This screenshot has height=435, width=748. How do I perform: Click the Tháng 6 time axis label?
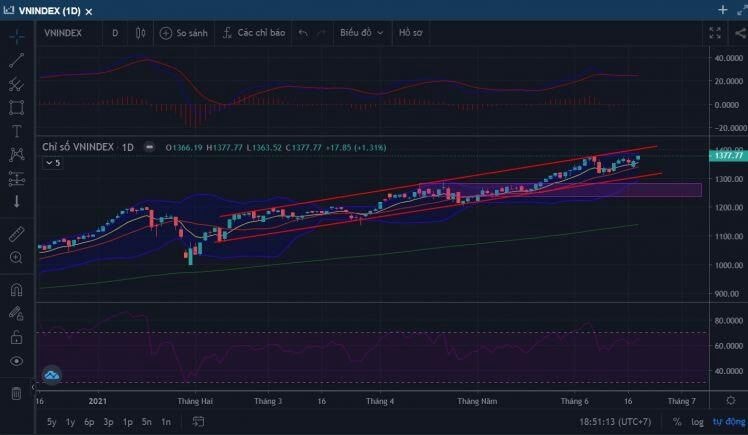[x=574, y=401]
